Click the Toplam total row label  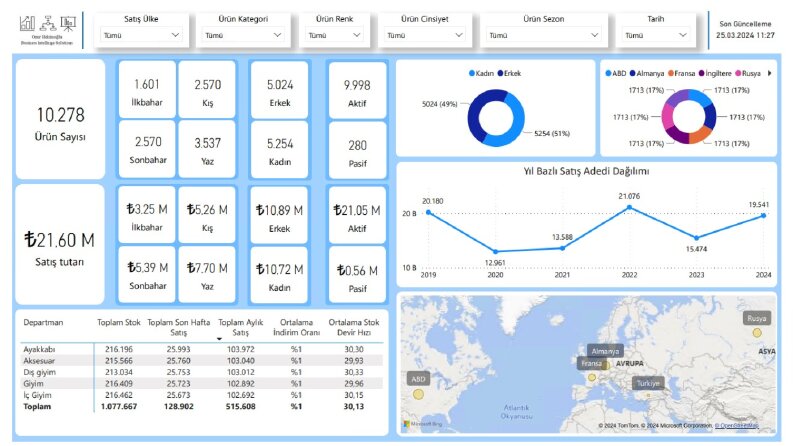(37, 407)
